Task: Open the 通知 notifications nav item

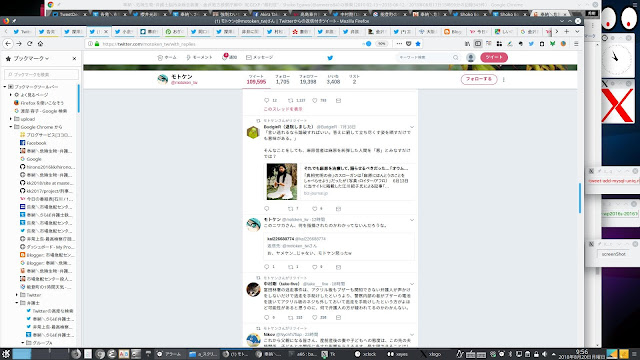Action: click(229, 58)
